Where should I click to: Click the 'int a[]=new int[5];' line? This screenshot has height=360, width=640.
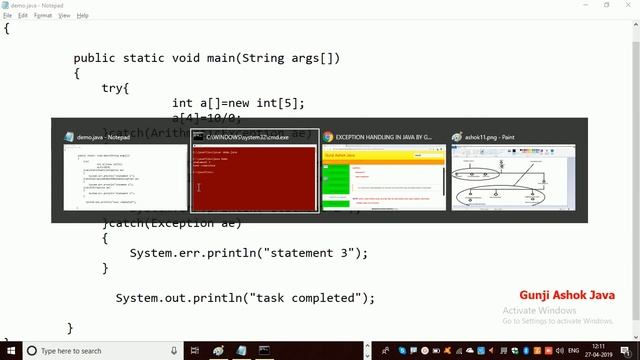(x=238, y=103)
